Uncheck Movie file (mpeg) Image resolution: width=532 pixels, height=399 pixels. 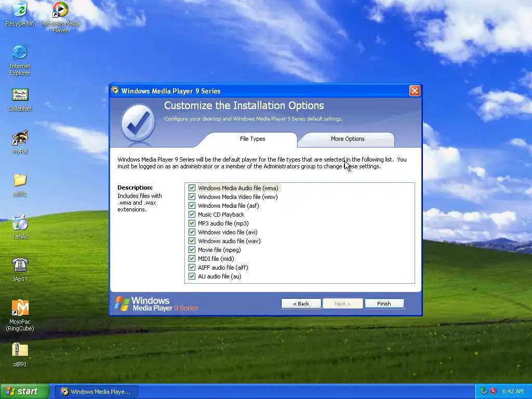(192, 250)
